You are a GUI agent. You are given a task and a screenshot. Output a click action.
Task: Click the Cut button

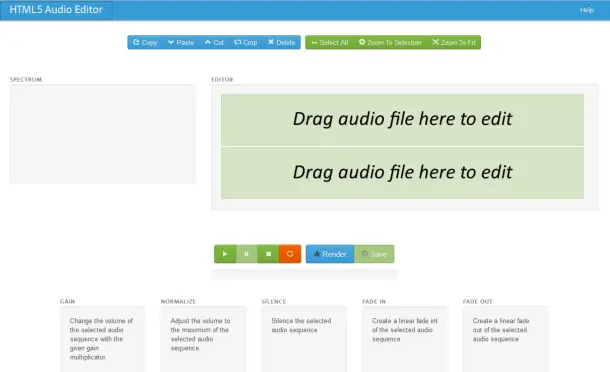point(214,42)
